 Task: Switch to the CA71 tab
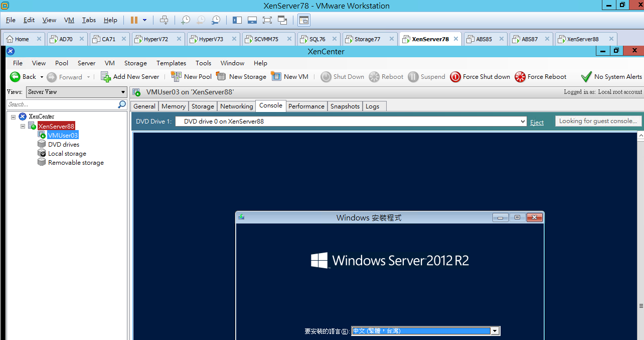(x=109, y=39)
